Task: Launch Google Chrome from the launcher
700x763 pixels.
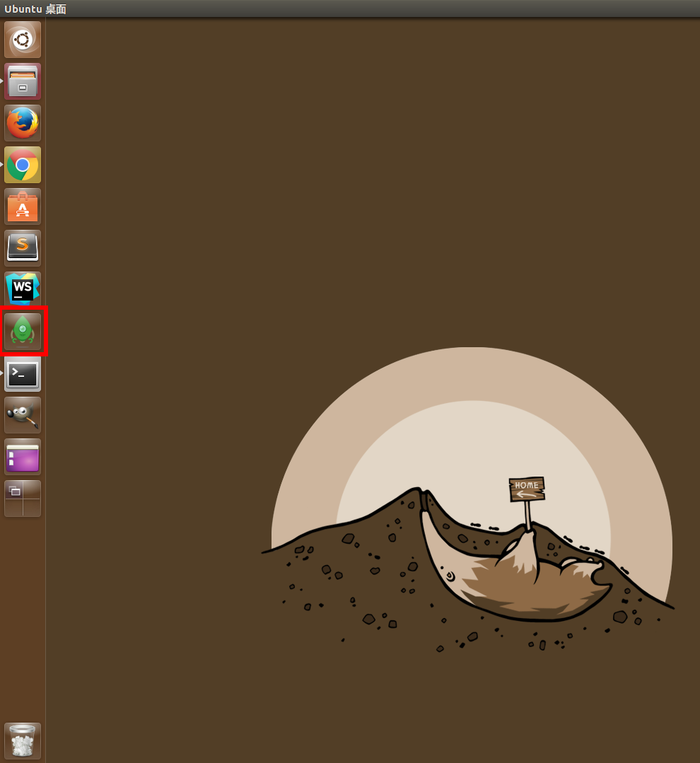Action: (23, 165)
